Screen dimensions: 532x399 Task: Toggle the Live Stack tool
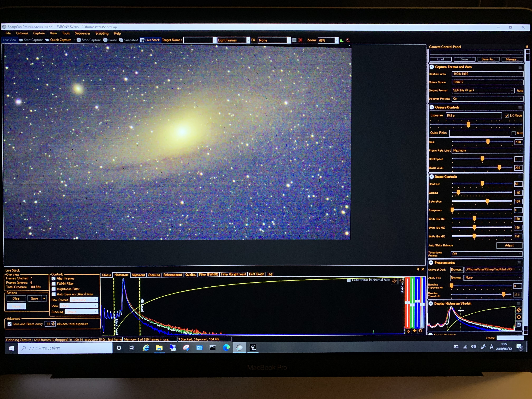[x=150, y=40]
